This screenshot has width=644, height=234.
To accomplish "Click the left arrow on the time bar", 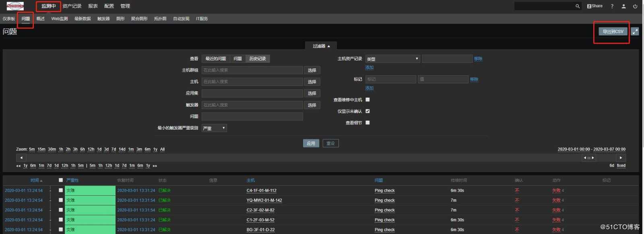I will click(21, 158).
